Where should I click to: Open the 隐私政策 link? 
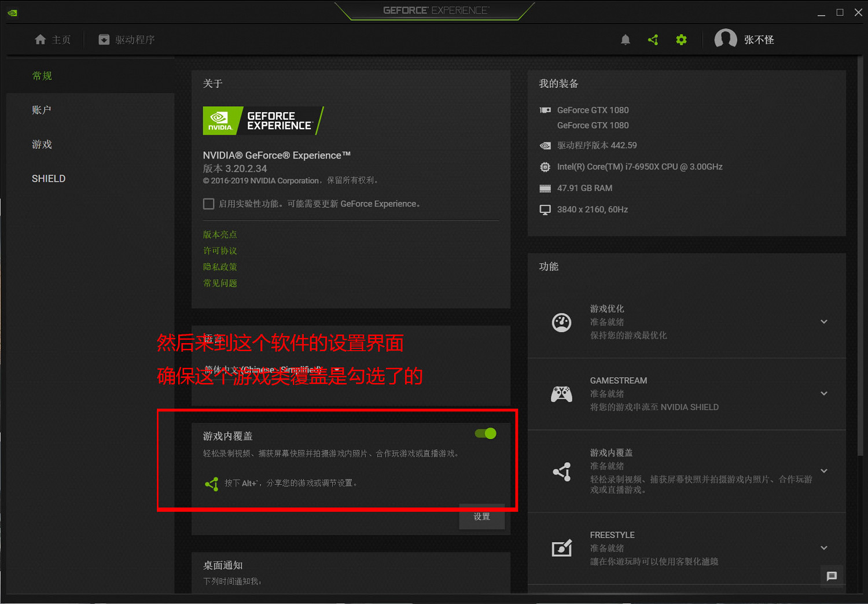(x=220, y=267)
